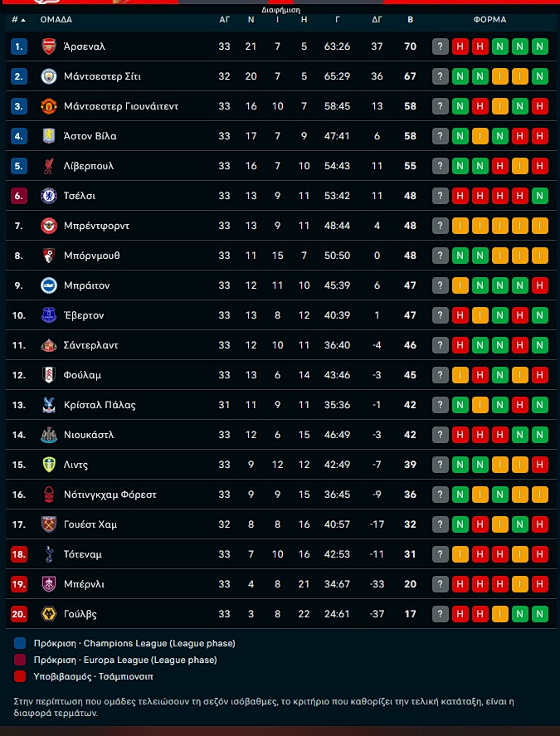Open the Νότιγχαμ Φόρεστ team link

[110, 495]
